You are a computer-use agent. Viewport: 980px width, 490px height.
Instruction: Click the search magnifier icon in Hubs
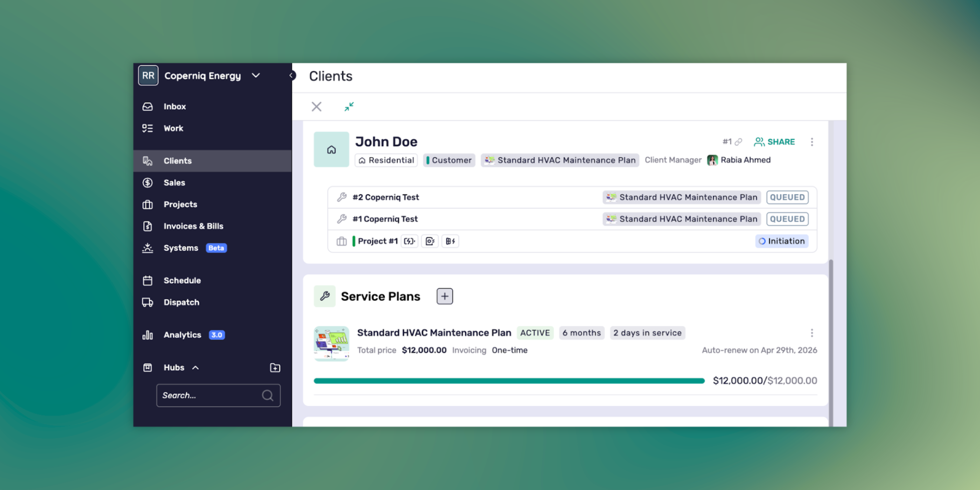tap(268, 395)
